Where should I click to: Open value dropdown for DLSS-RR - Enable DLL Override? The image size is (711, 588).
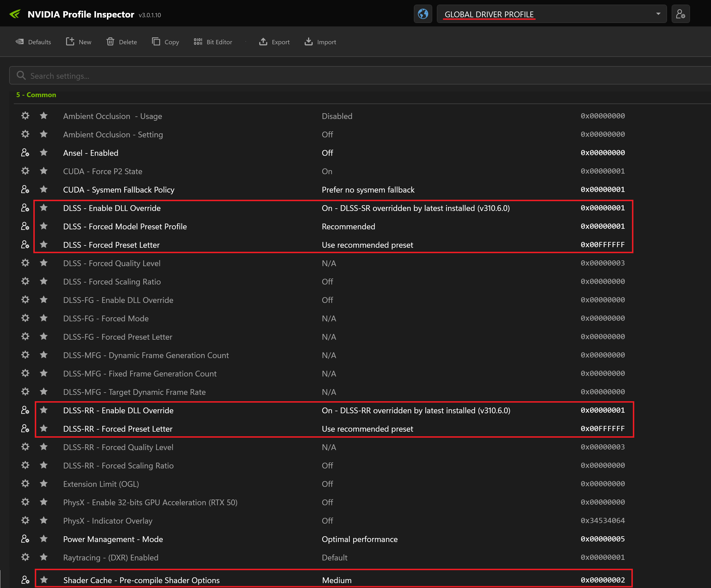[x=416, y=410]
